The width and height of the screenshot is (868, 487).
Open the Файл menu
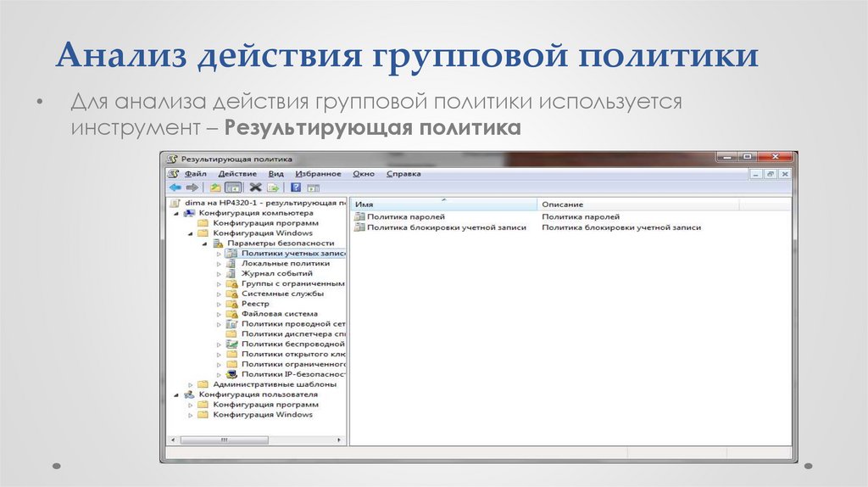tap(196, 173)
